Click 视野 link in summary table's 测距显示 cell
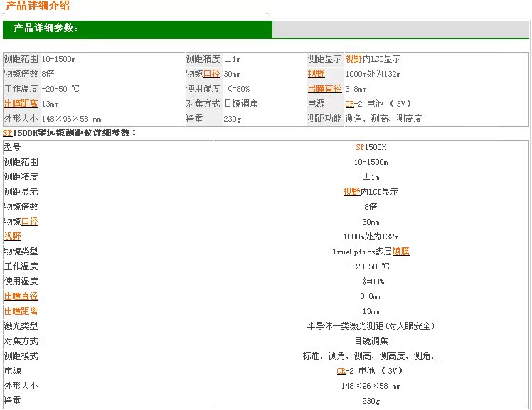The height and width of the screenshot is (410, 532). tap(353, 59)
